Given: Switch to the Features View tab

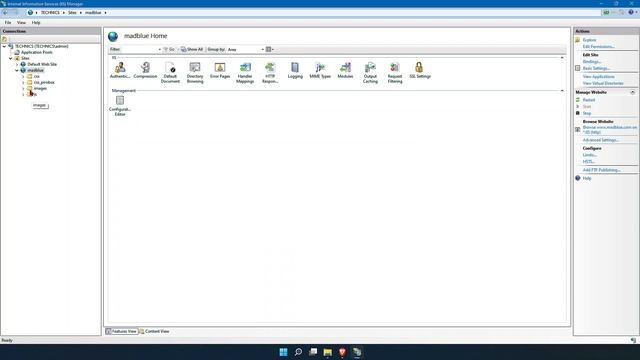Looking at the screenshot, I should click(x=122, y=331).
